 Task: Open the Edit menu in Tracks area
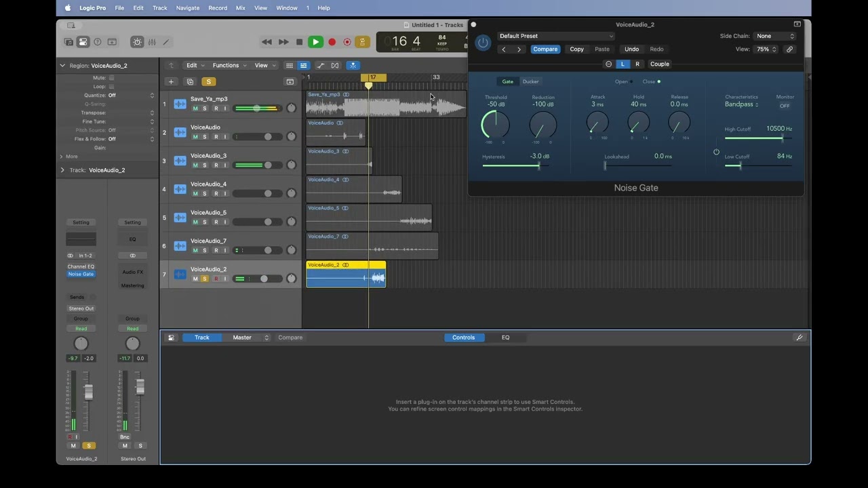pos(195,66)
